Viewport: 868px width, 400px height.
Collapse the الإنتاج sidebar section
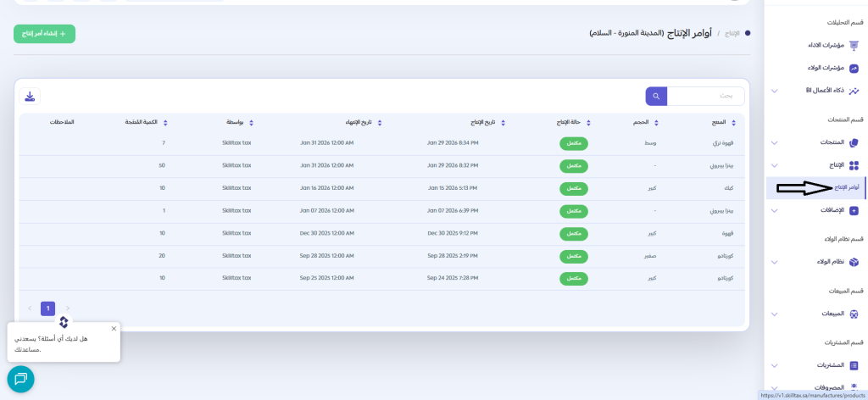tap(775, 164)
